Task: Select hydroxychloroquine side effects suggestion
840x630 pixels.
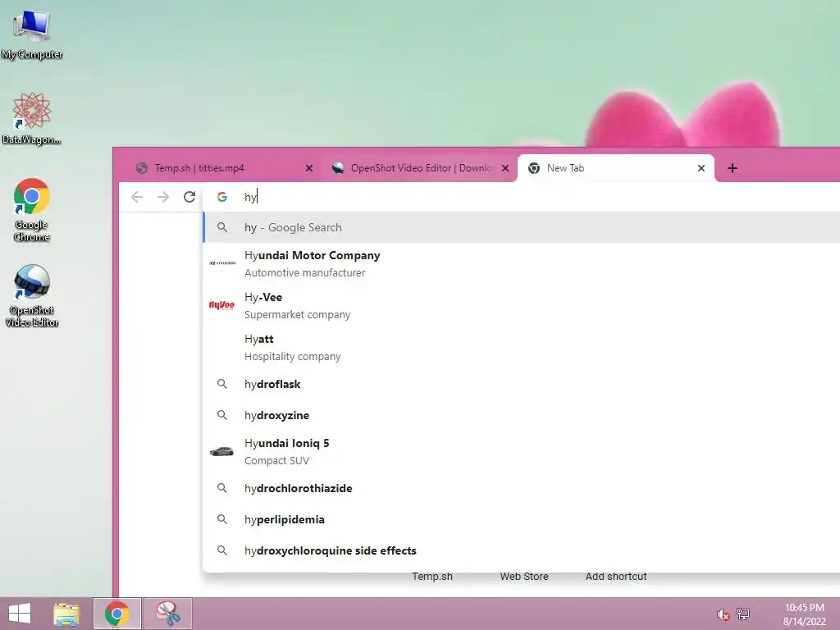Action: pos(521,550)
